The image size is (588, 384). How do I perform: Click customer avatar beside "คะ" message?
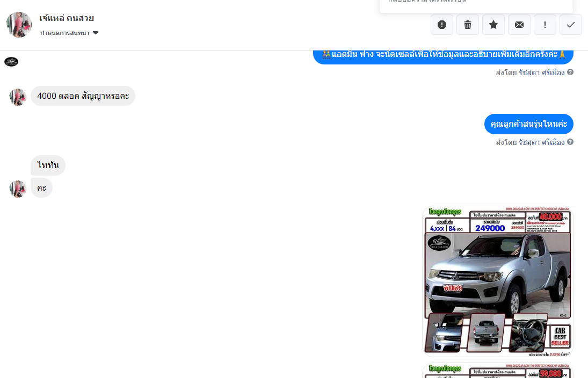click(x=18, y=189)
